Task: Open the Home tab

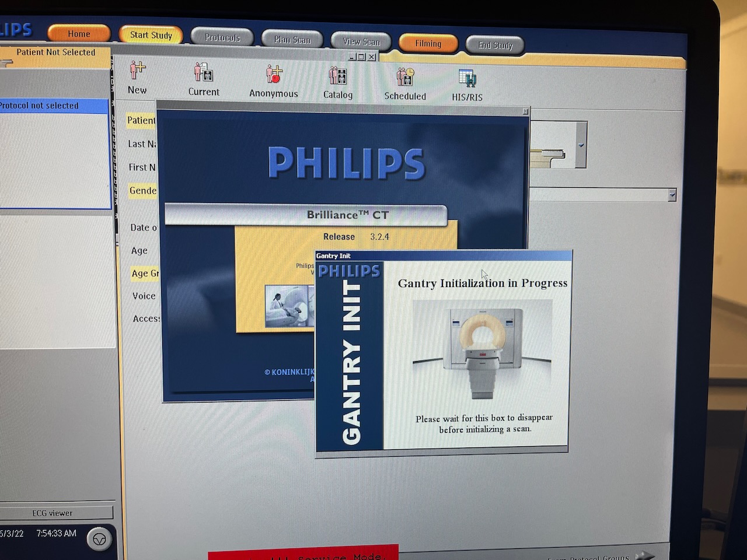Action: pyautogui.click(x=78, y=33)
